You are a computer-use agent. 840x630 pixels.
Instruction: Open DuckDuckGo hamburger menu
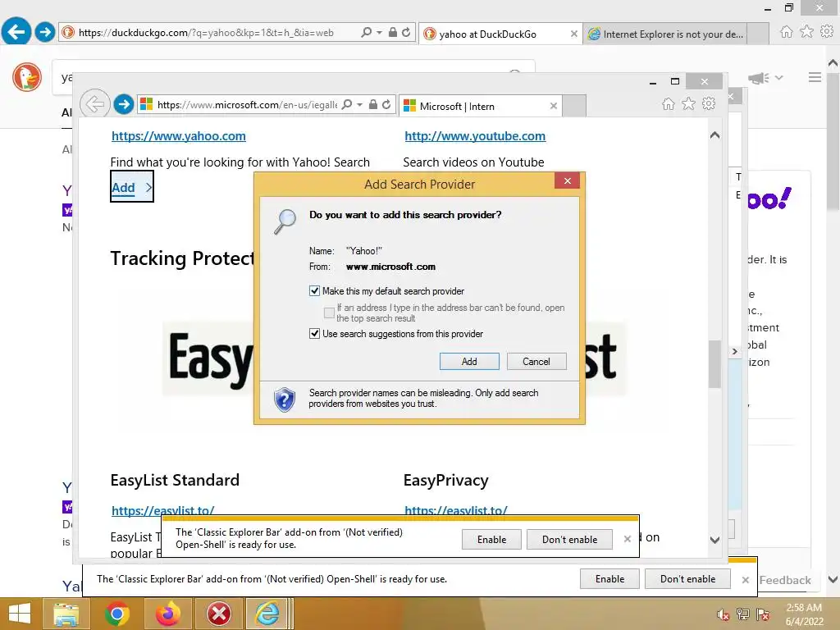pyautogui.click(x=815, y=77)
